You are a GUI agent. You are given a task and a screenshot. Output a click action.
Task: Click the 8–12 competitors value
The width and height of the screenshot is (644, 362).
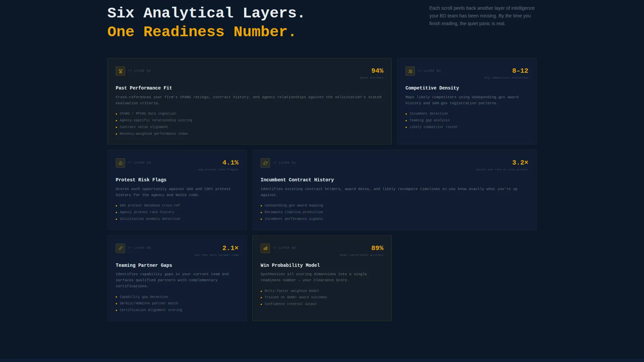(520, 71)
